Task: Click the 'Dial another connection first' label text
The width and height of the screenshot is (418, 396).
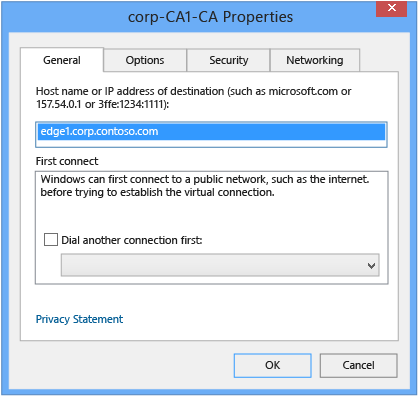Action: (132, 240)
